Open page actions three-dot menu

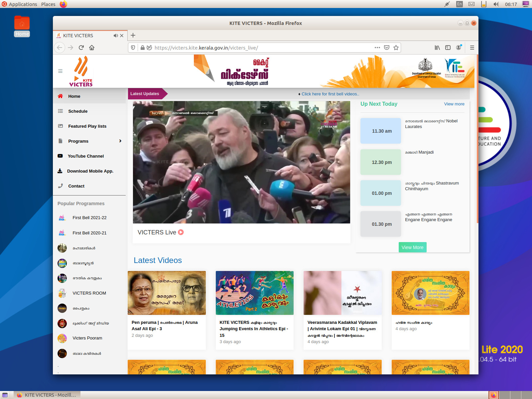(x=377, y=48)
